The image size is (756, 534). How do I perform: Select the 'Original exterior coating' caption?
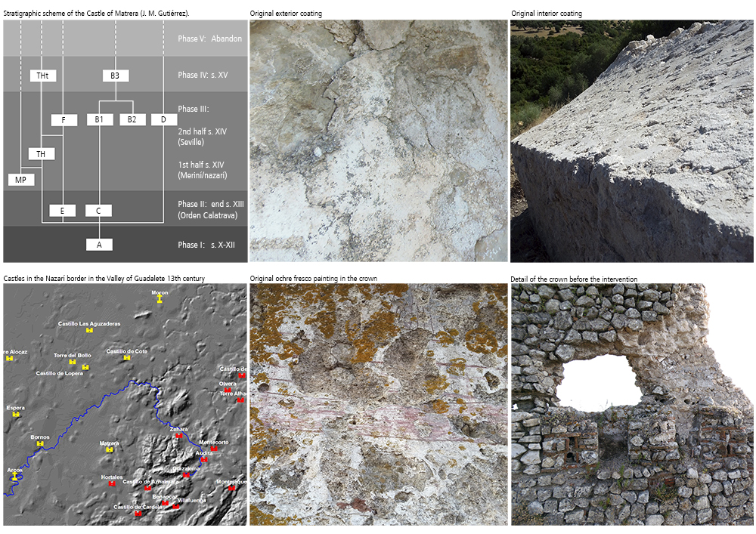pyautogui.click(x=286, y=14)
